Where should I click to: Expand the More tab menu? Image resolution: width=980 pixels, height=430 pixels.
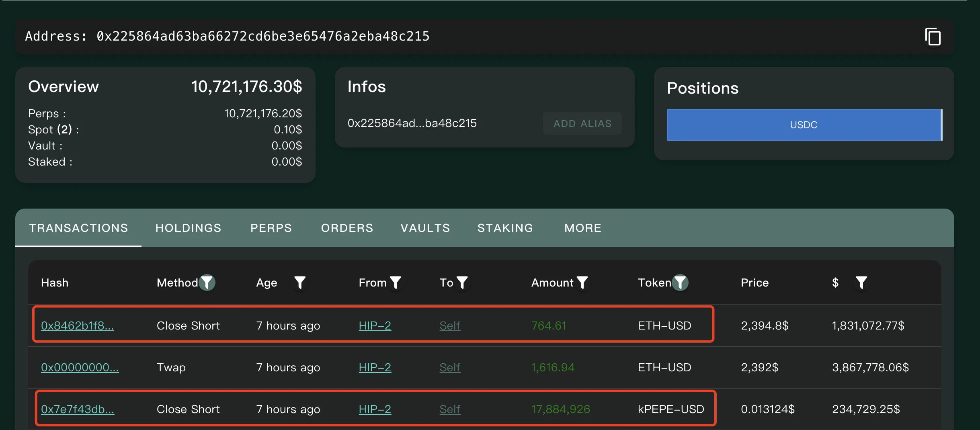coord(582,228)
